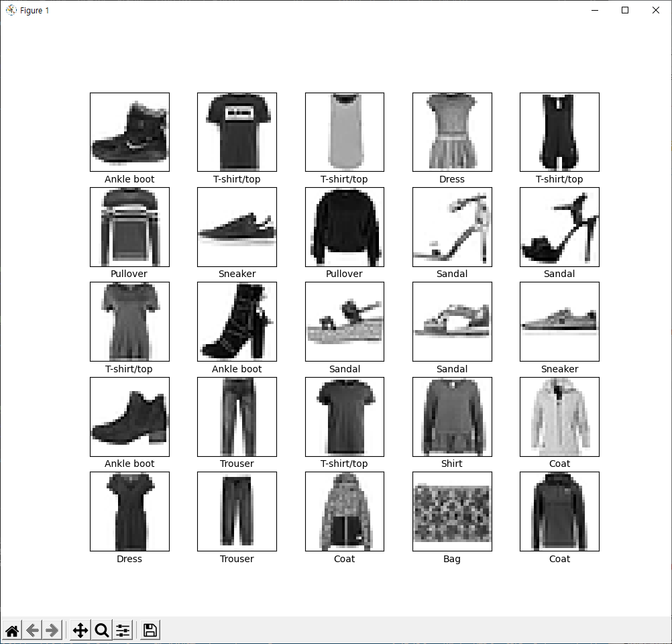Click the third-row gray T-shirt/top image
672x644 pixels.
(x=130, y=321)
